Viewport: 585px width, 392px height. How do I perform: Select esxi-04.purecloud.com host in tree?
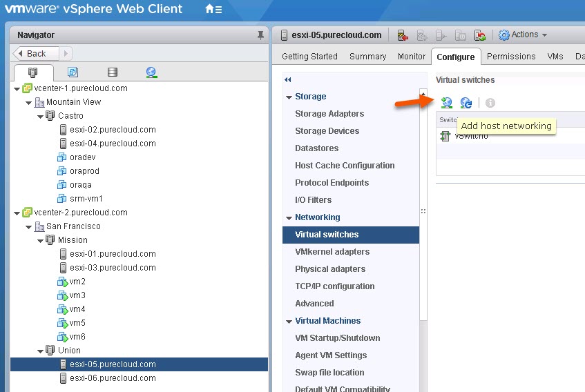[113, 144]
